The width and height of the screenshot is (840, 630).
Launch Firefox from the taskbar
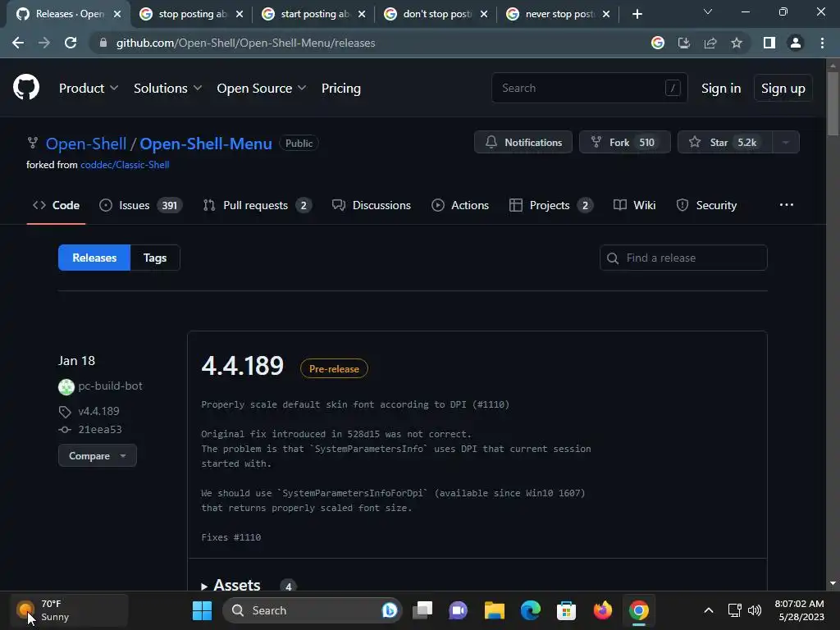pyautogui.click(x=603, y=610)
